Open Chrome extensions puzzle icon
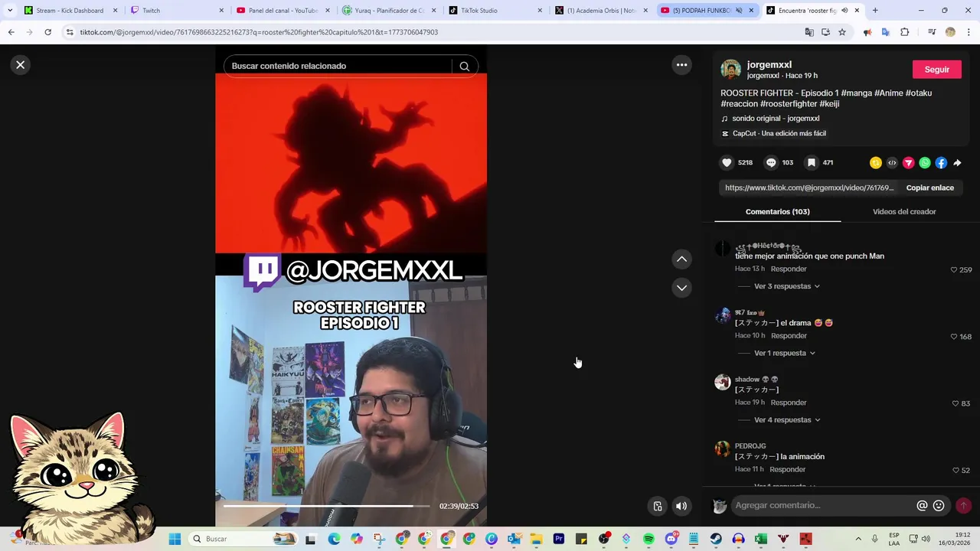This screenshot has height=551, width=980. 904,32
